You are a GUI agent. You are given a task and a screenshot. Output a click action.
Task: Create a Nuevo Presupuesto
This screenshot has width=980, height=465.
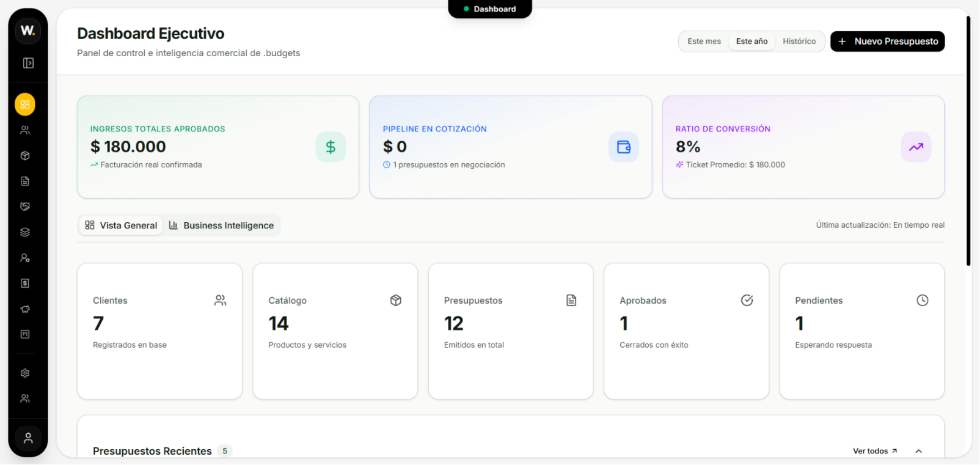tap(887, 41)
